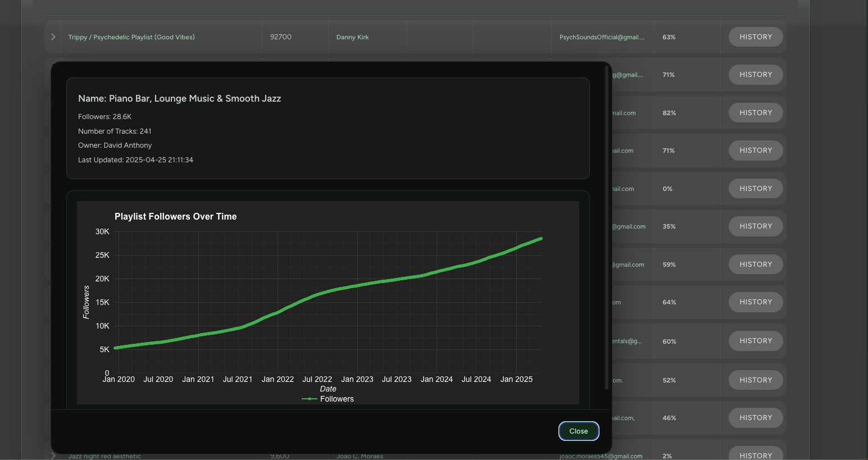Select the 'Owner: David Anthony' text
This screenshot has height=460, width=868.
point(115,145)
